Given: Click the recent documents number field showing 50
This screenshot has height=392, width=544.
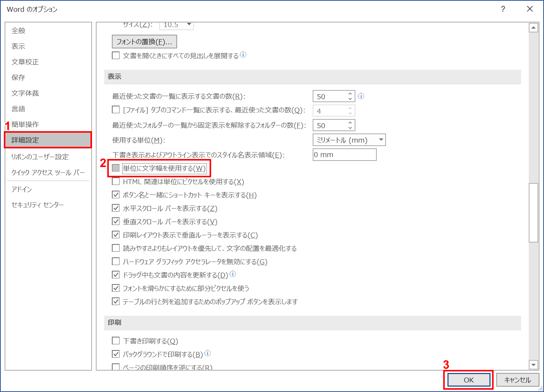Looking at the screenshot, I should click(329, 96).
